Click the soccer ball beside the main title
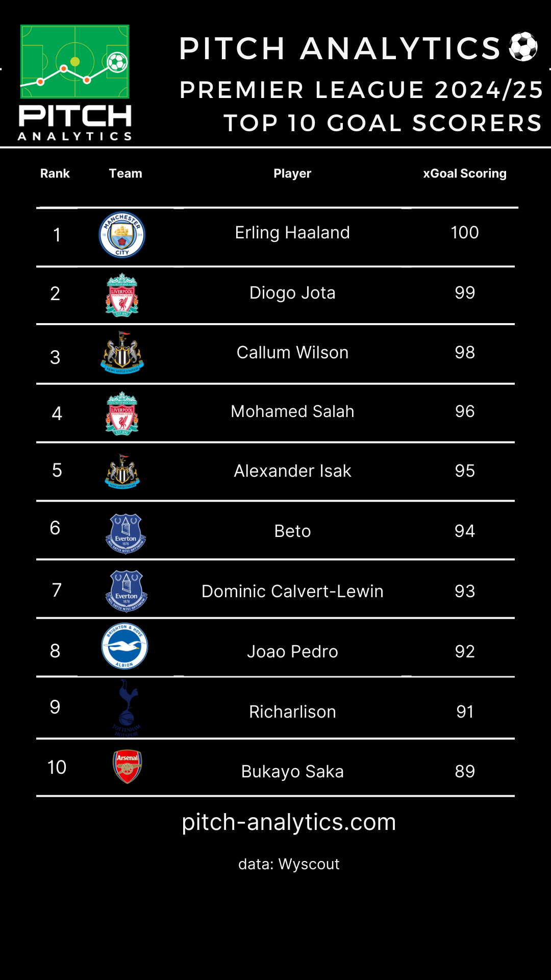Viewport: 551px width, 980px height. point(523,47)
